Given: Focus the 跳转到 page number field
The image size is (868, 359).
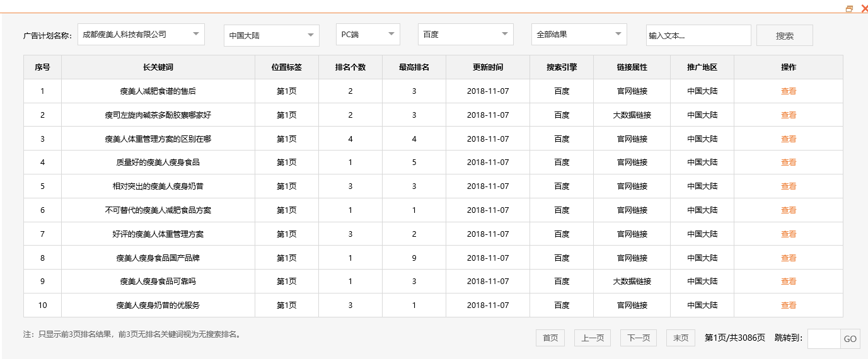Looking at the screenshot, I should pos(824,339).
